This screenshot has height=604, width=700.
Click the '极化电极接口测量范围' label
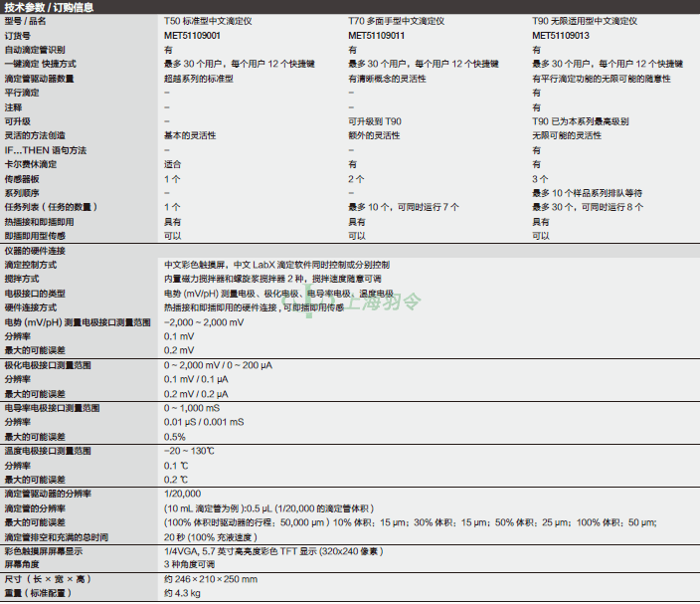coord(48,365)
